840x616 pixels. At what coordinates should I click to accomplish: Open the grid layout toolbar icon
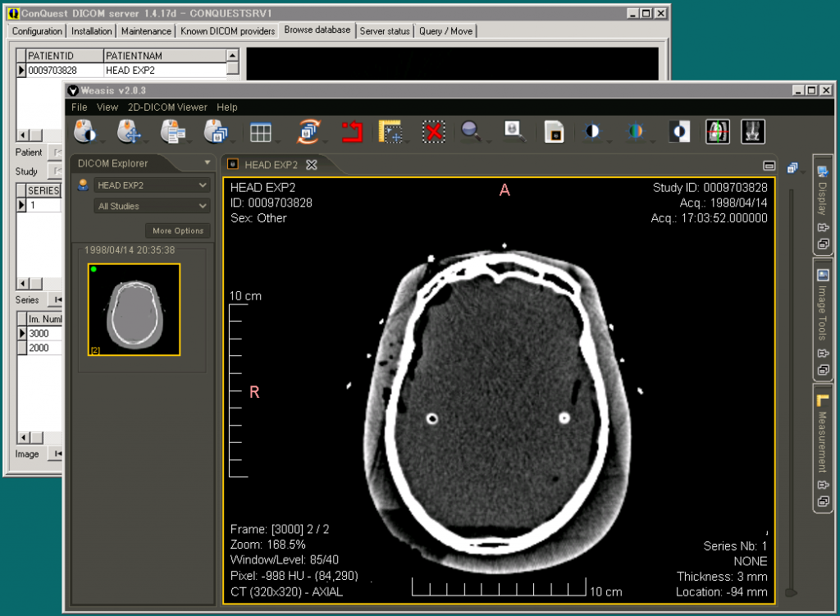click(261, 131)
